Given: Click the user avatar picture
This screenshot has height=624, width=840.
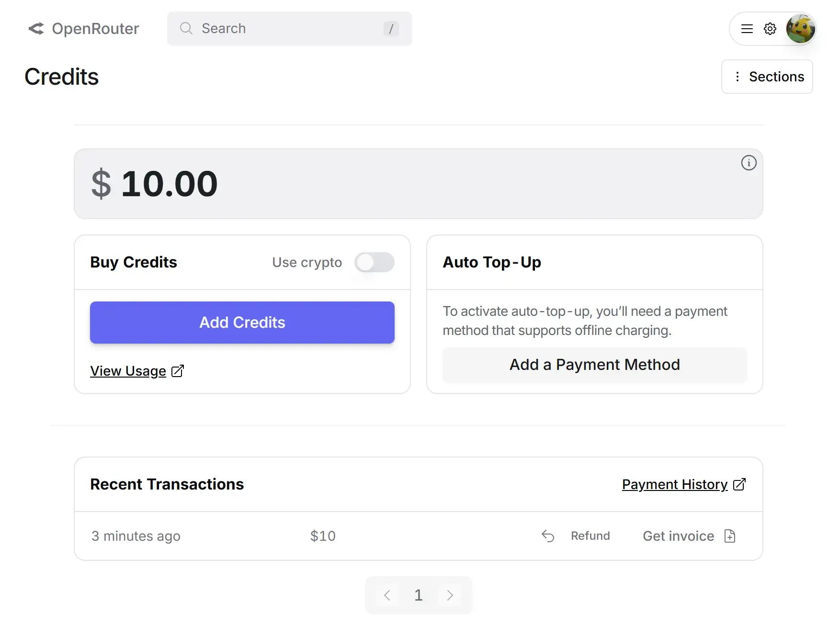Looking at the screenshot, I should [x=800, y=29].
